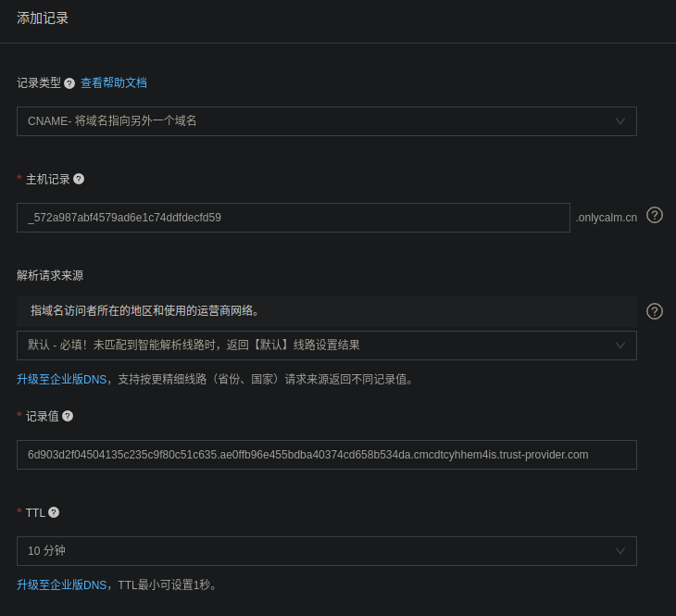
Task: Open the 查看帮助文档 link
Action: tap(114, 83)
